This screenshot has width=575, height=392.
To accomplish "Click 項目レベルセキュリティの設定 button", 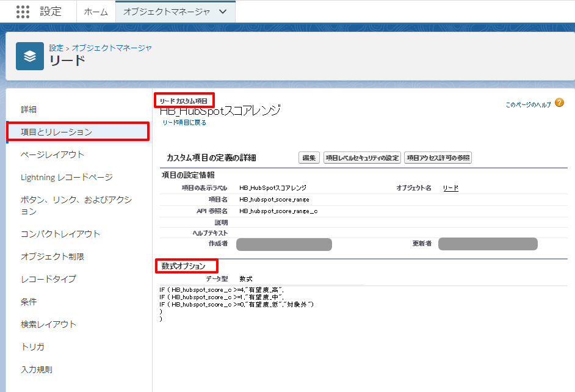I will tap(363, 158).
